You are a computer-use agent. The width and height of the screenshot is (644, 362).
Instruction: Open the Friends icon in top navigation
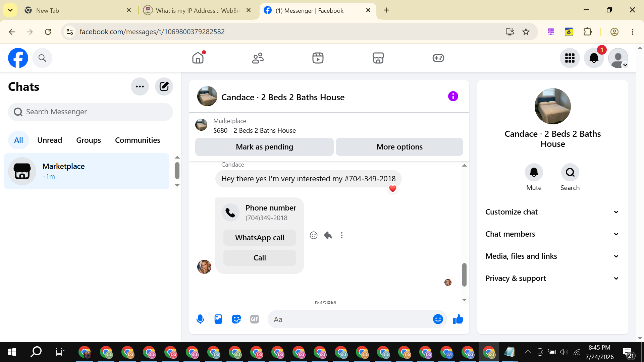(258, 58)
